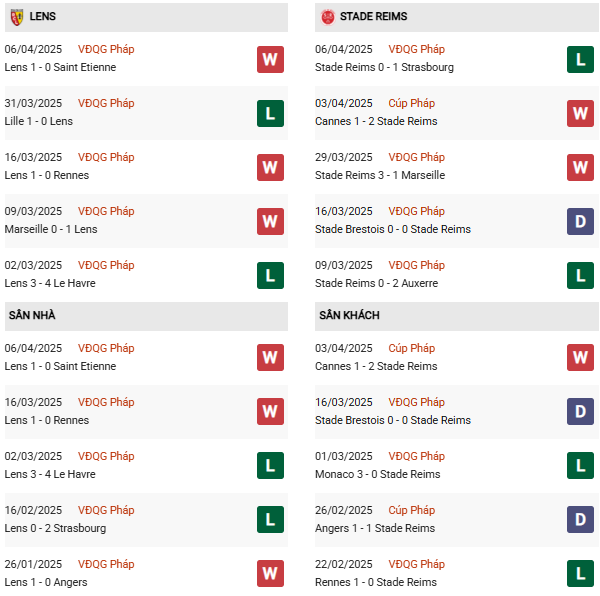Screen dimensions: 600x596
Task: Click the W badge beside Lens 1 - 0 Angers
Action: click(x=270, y=573)
